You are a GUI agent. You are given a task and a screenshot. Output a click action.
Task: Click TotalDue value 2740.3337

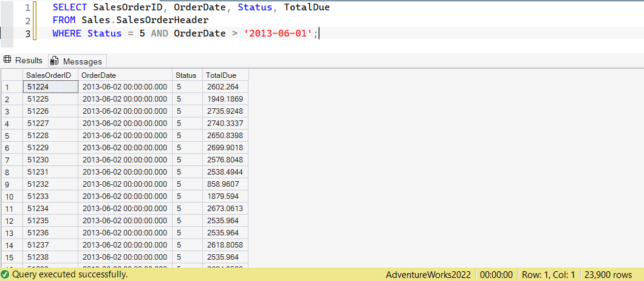click(x=225, y=123)
